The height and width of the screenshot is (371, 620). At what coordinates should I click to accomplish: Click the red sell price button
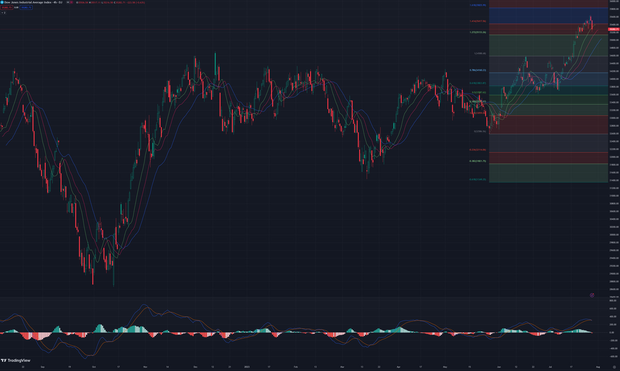[7, 7]
